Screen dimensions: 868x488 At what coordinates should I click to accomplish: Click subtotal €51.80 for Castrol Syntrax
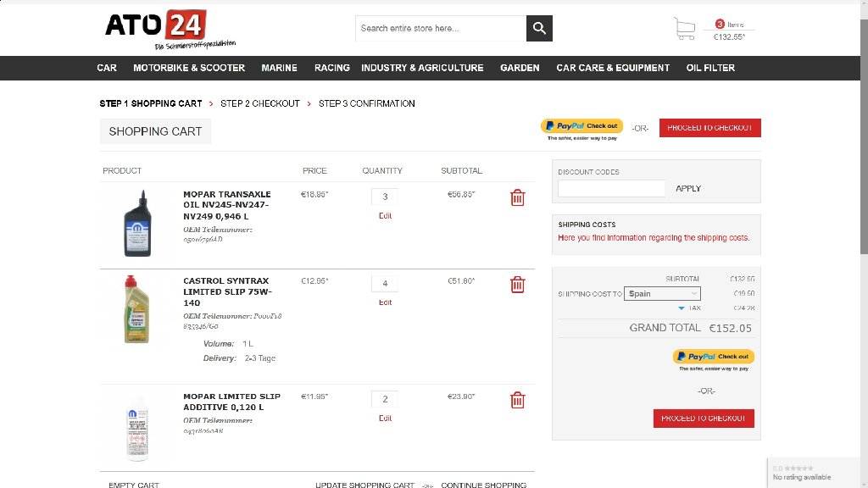pos(461,281)
